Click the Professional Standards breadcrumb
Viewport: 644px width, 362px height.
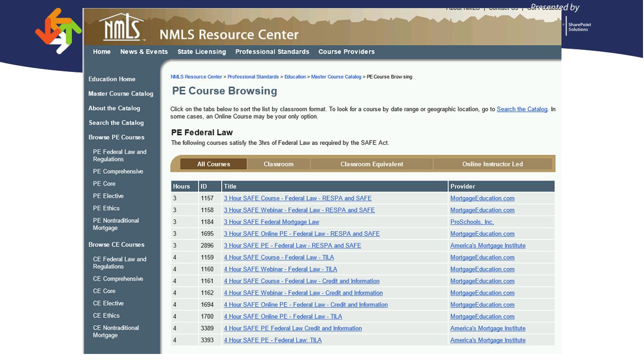tap(253, 77)
